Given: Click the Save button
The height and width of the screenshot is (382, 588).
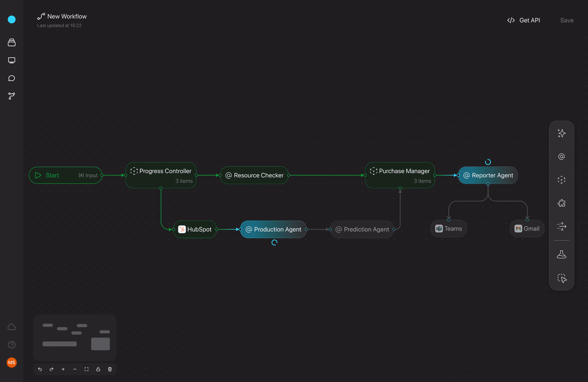Looking at the screenshot, I should (566, 20).
